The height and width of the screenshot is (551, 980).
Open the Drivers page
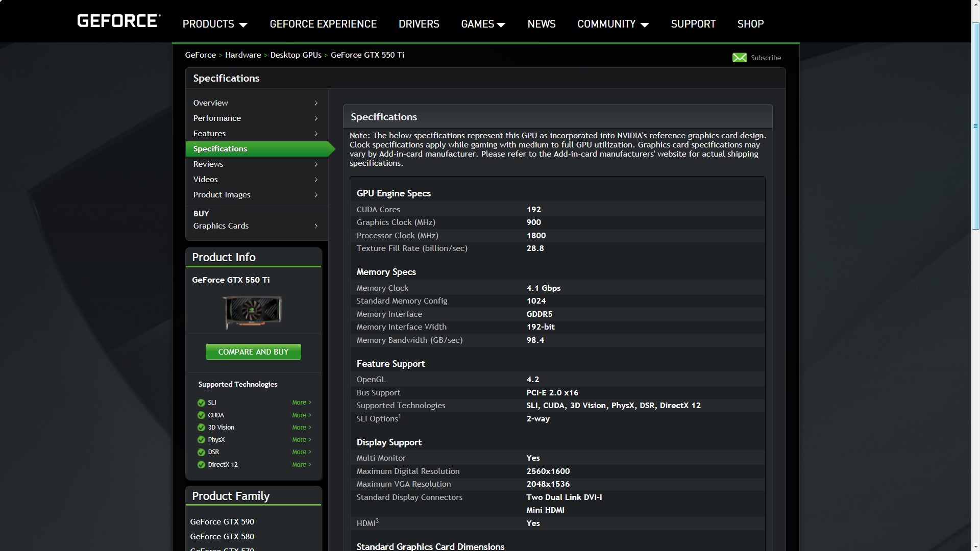(419, 24)
